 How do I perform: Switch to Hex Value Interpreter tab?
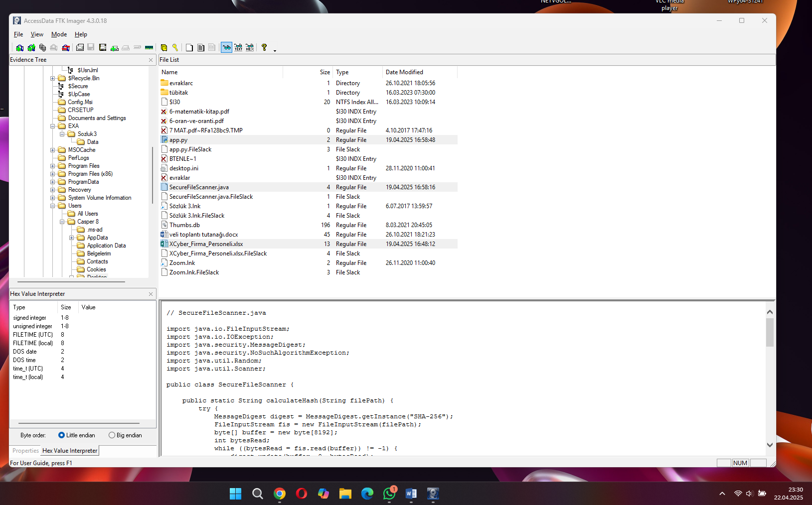click(x=70, y=451)
